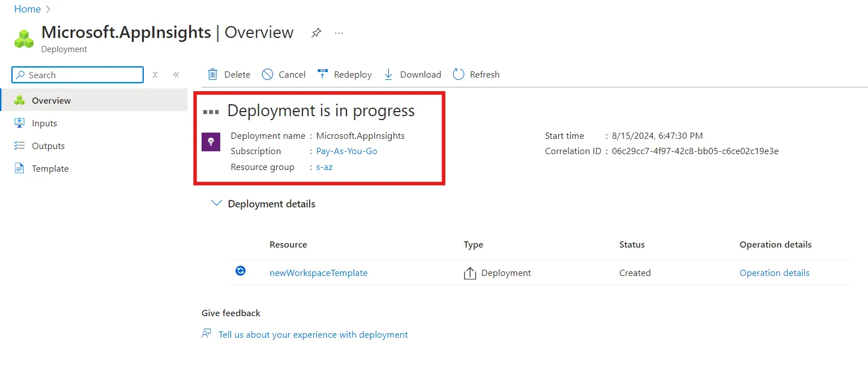Clear the sidebar search with X
The image size is (868, 370).
[155, 75]
